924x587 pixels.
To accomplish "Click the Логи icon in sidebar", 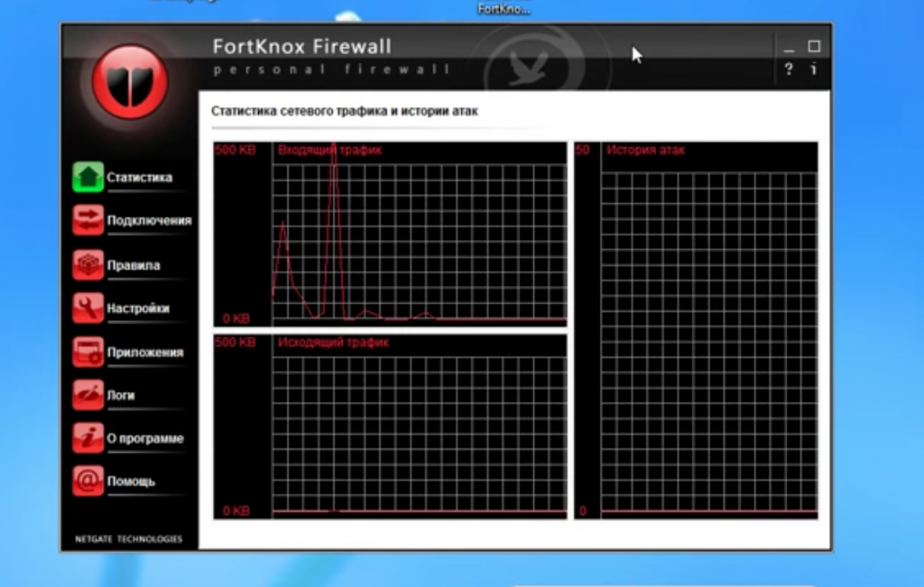I will pyautogui.click(x=88, y=394).
